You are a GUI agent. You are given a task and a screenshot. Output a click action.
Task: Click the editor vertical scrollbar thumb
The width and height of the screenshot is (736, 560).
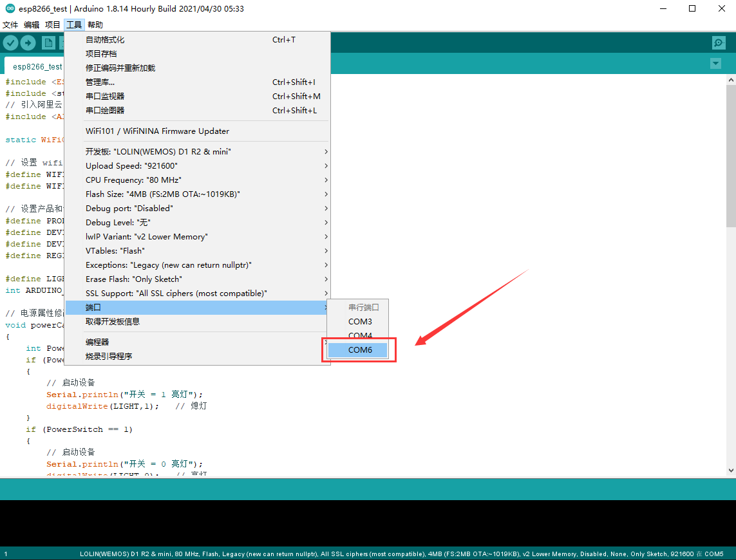731,156
